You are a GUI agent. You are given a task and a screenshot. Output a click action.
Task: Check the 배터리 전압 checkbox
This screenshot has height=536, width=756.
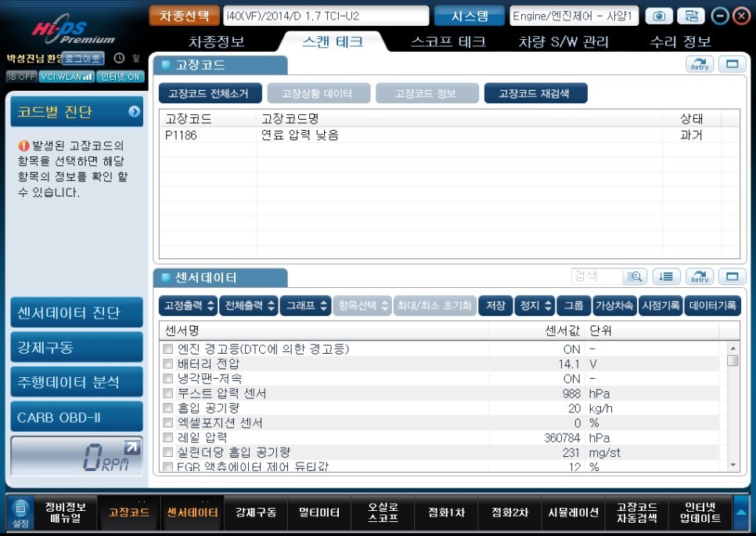pos(167,363)
